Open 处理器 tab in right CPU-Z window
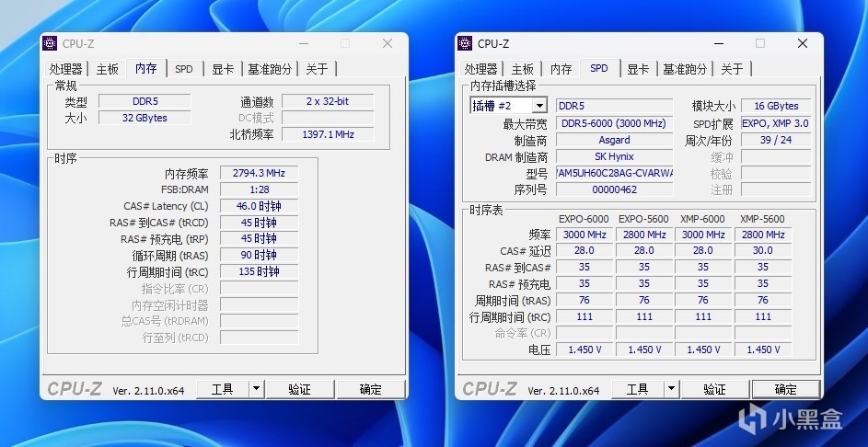Image resolution: width=868 pixels, height=447 pixels. [x=481, y=69]
